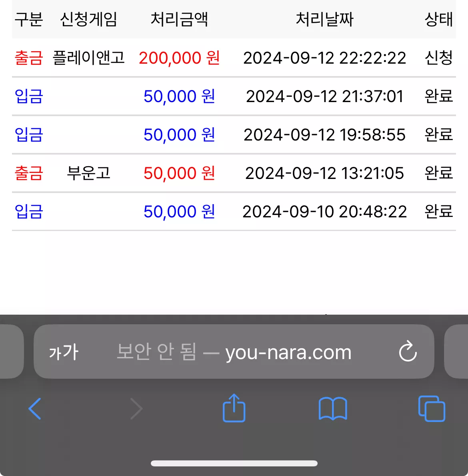Tap the 플레이앤고 game name
The image size is (468, 476).
[88, 58]
